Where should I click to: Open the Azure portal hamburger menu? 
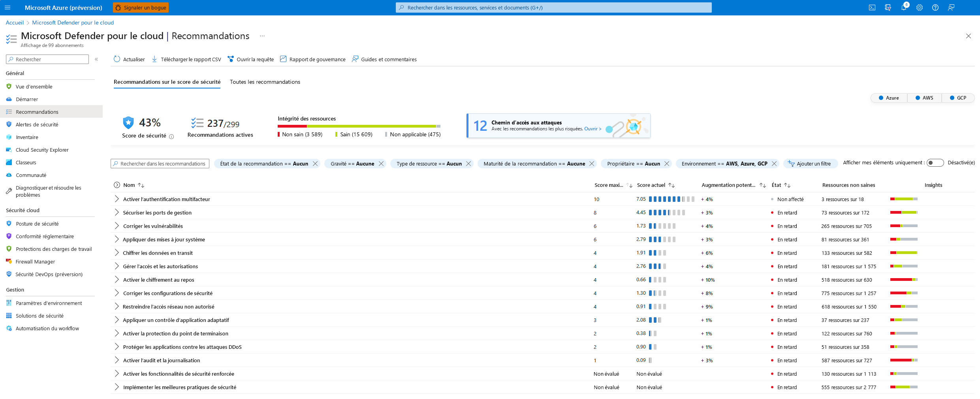(x=8, y=8)
